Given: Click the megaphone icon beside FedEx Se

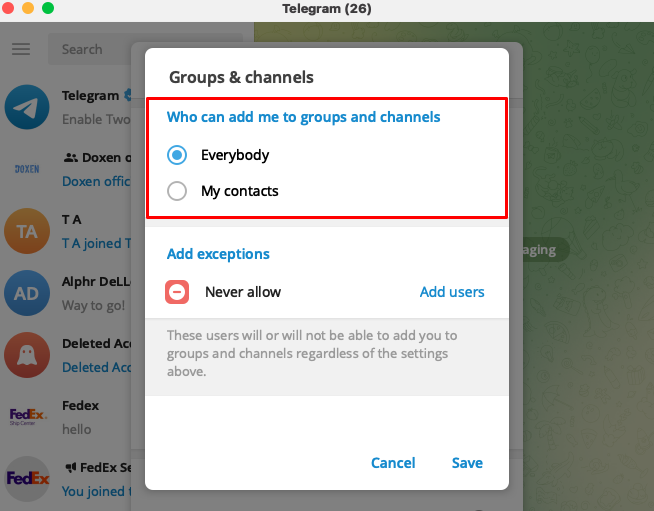Looking at the screenshot, I should pyautogui.click(x=70, y=467).
